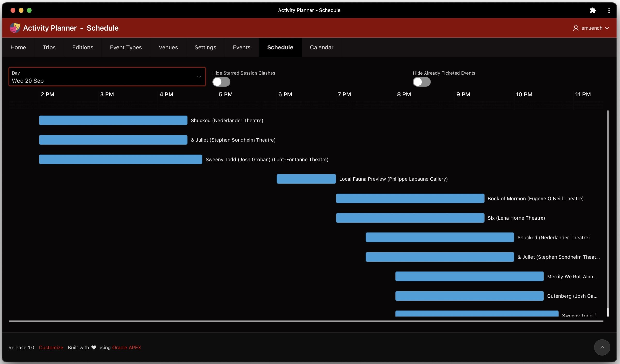The image size is (620, 364).
Task: Click the user profile icon beside smuench
Action: pyautogui.click(x=576, y=28)
